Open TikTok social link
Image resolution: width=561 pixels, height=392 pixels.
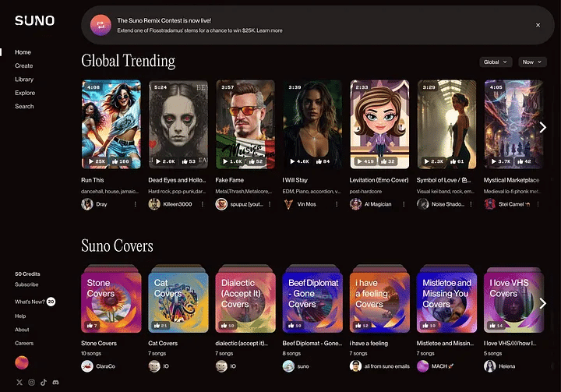pos(44,383)
